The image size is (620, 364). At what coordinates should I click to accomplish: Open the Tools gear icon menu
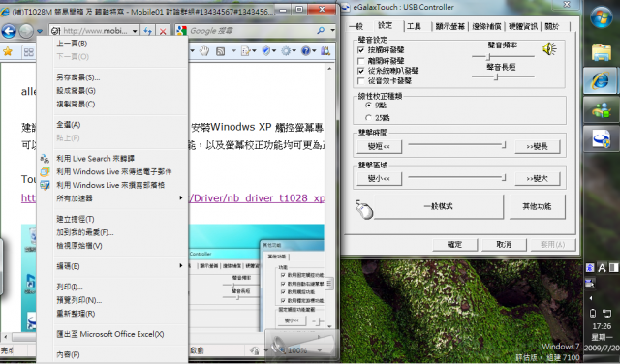(288, 51)
